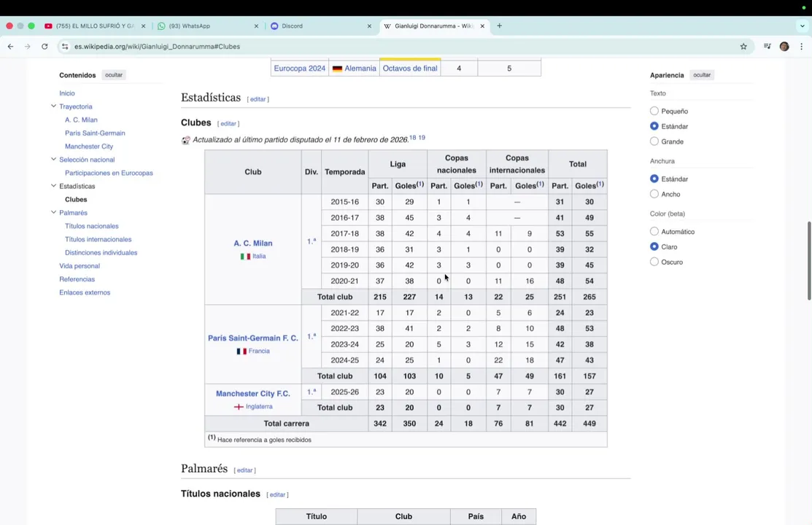Screen dimensions: 812x525
Task: Select the Estándar width option
Action: point(654,179)
